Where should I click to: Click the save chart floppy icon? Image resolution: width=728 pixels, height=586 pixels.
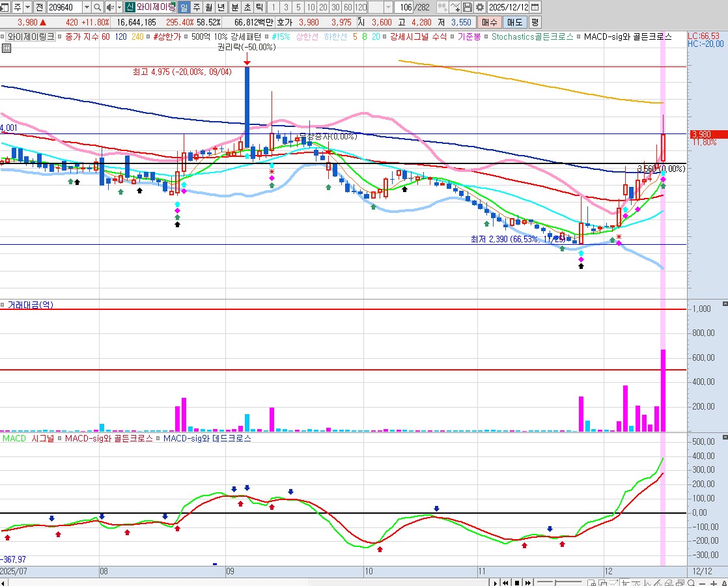468,7
